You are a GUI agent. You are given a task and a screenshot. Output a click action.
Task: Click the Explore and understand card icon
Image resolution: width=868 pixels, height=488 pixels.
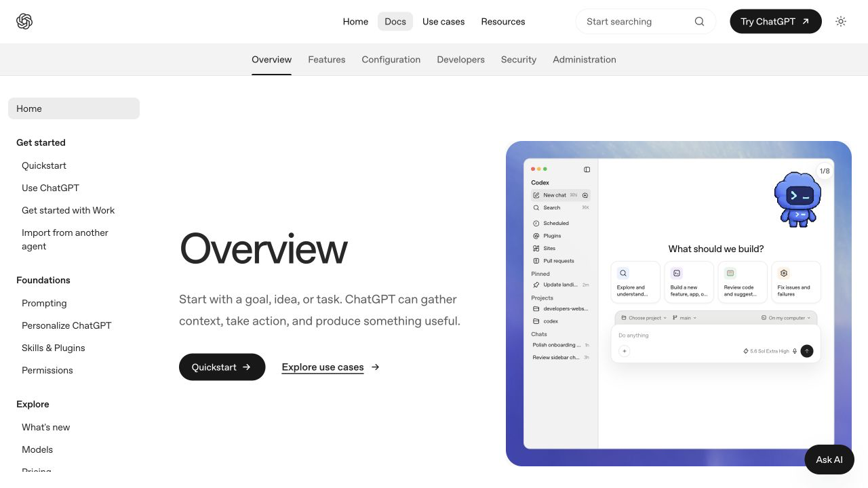(x=623, y=273)
